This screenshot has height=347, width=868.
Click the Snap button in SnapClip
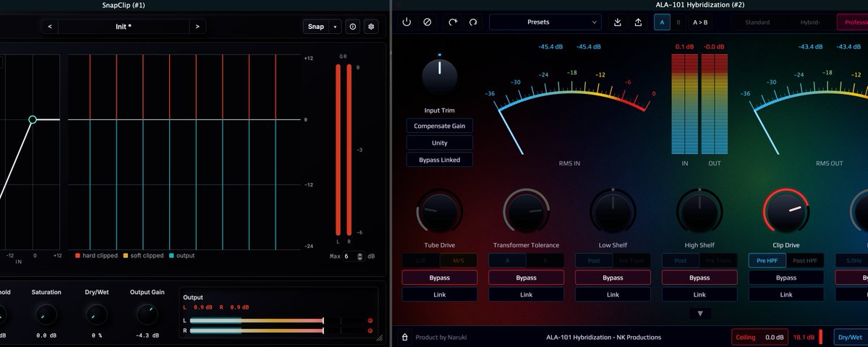coord(316,27)
